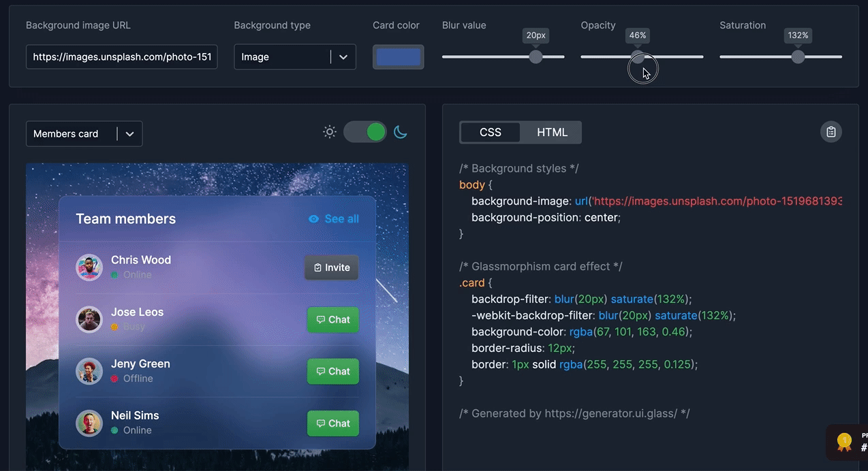This screenshot has width=868, height=471.
Task: Click the .card selector in code
Action: (x=472, y=283)
